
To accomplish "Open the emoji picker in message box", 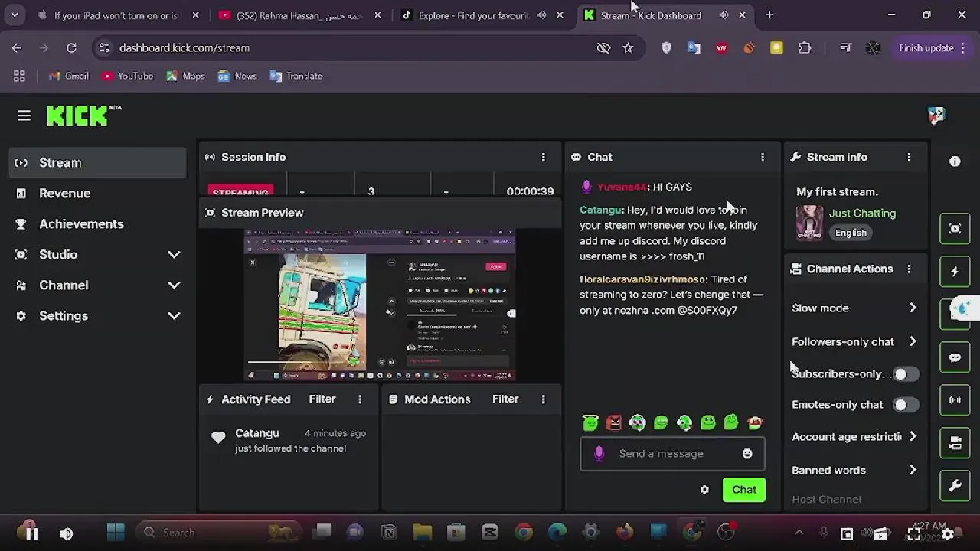I will (747, 454).
